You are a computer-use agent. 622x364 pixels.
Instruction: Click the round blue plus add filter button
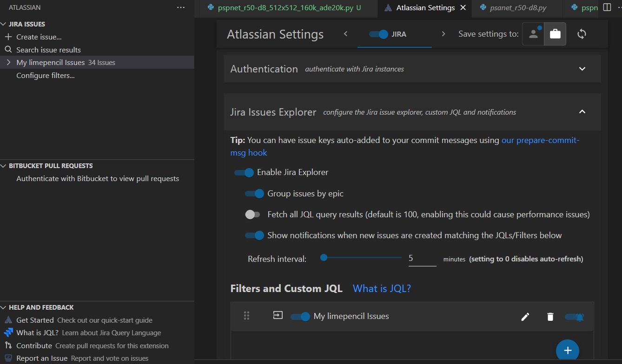click(568, 351)
